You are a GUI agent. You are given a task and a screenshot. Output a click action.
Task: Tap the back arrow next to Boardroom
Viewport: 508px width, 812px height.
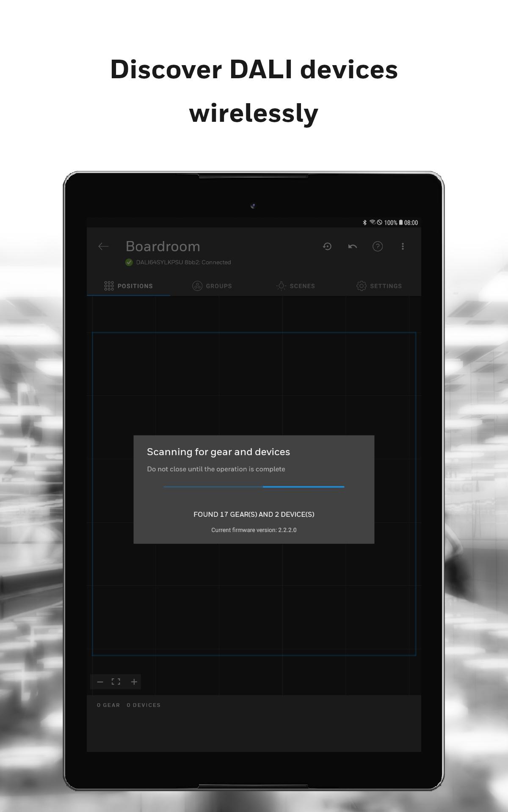(x=103, y=246)
